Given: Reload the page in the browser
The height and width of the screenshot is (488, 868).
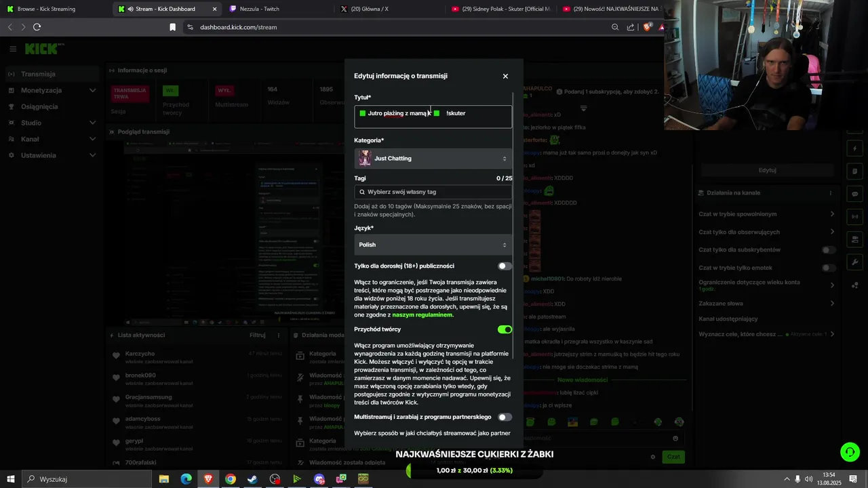Looking at the screenshot, I should point(37,27).
